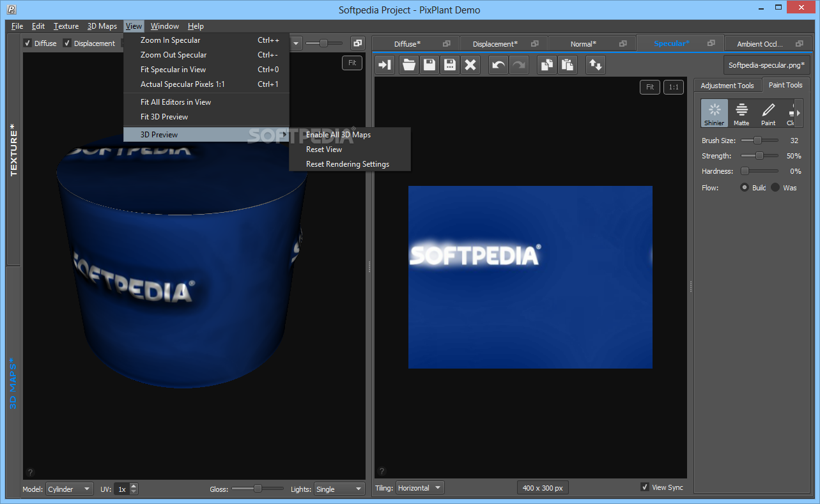Image resolution: width=820 pixels, height=504 pixels.
Task: Open the vertical TEXTURE side tab
Action: pyautogui.click(x=13, y=150)
